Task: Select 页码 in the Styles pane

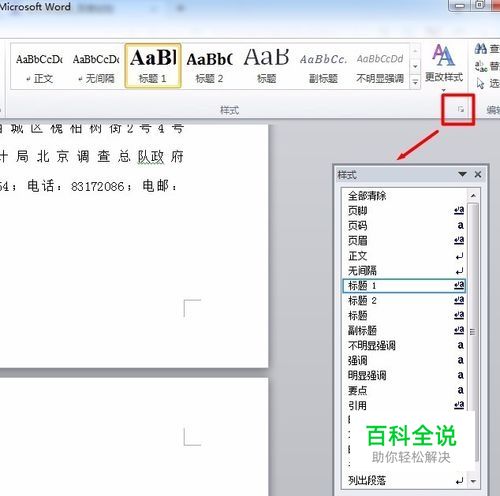Action: 404,226
